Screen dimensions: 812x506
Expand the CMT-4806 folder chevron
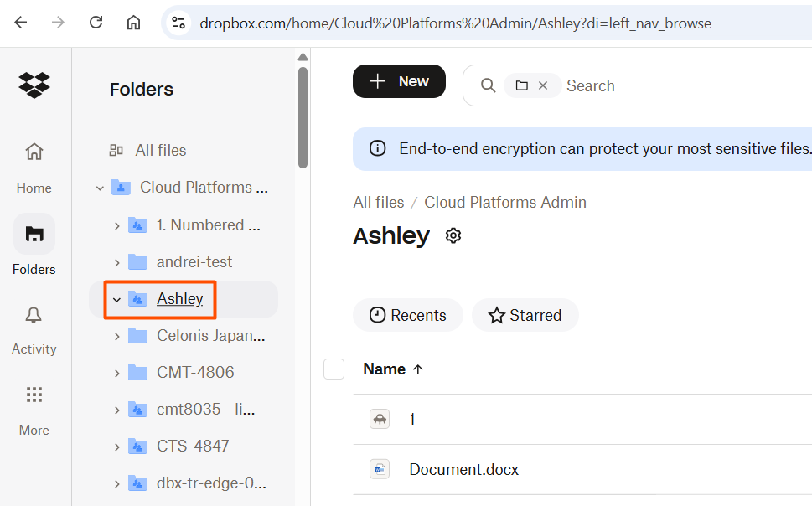pos(116,374)
